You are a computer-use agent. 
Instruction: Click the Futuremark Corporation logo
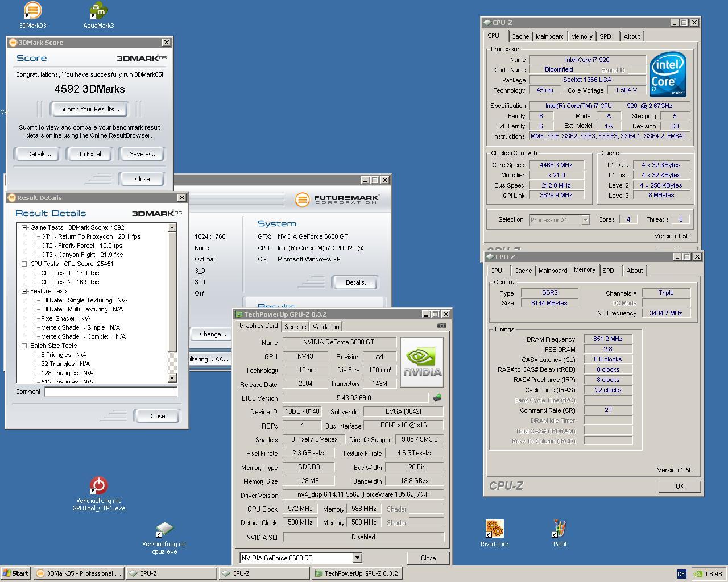click(x=337, y=199)
